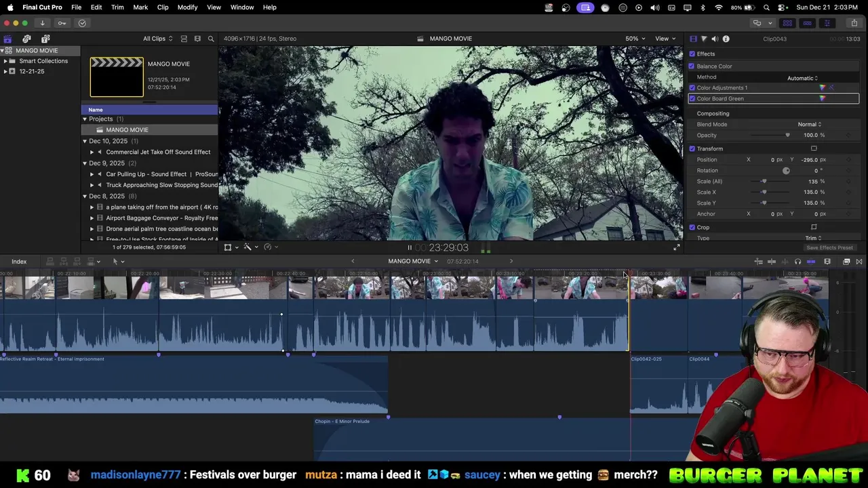Show Titles and Generators sidebar icon
868x488 pixels.
pos(45,39)
